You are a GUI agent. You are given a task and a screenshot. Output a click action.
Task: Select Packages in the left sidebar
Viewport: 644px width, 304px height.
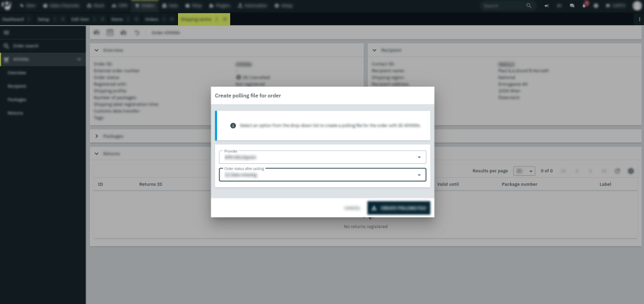[17, 99]
